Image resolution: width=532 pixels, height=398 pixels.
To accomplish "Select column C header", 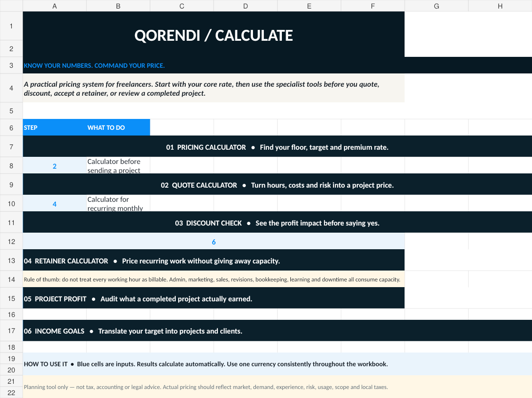I will 182,6.
